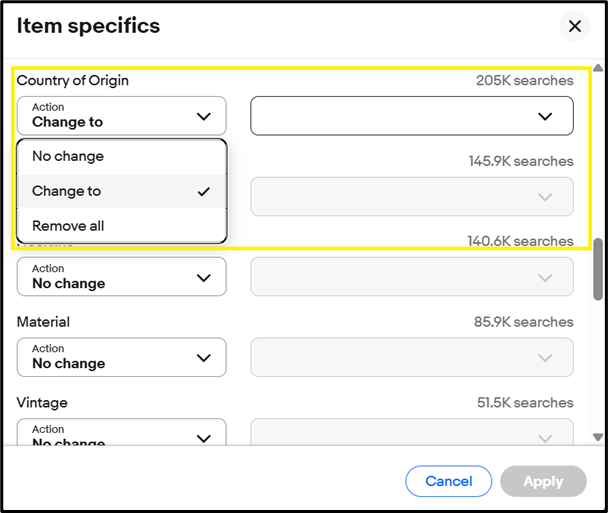The width and height of the screenshot is (608, 513).
Task: Open the action dropdown above Material
Action: (121, 276)
